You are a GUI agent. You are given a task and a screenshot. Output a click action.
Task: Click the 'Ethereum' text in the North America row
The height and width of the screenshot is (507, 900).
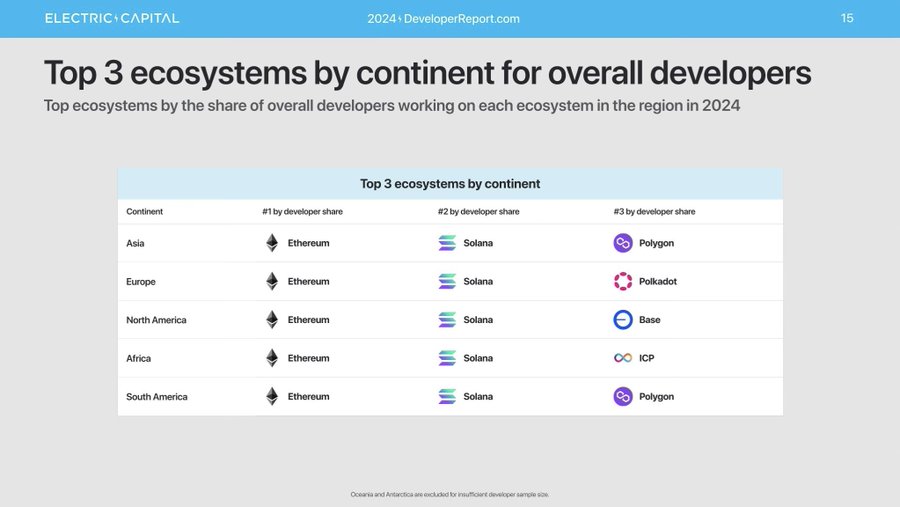pos(309,320)
